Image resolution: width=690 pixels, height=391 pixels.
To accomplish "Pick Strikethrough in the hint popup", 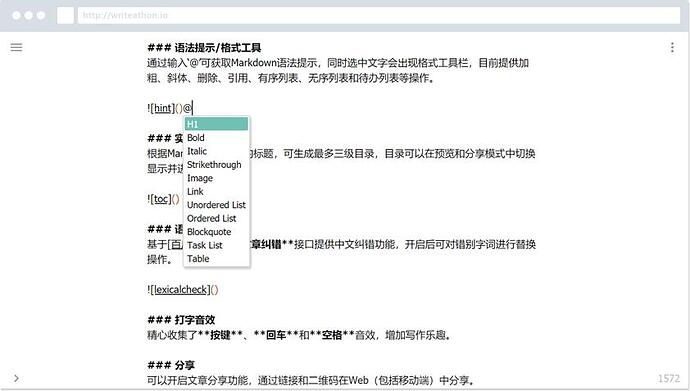I will [x=217, y=164].
